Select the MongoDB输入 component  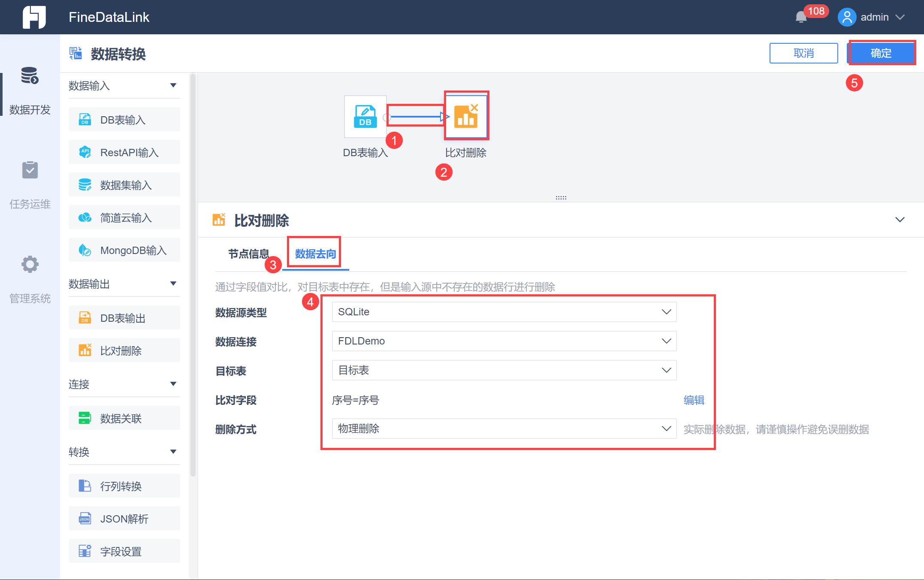(124, 250)
